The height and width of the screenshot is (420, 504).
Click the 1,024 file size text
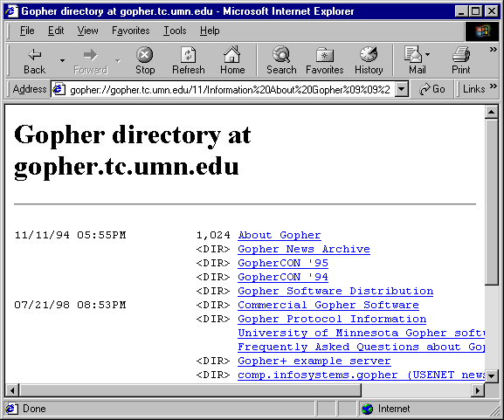[213, 235]
